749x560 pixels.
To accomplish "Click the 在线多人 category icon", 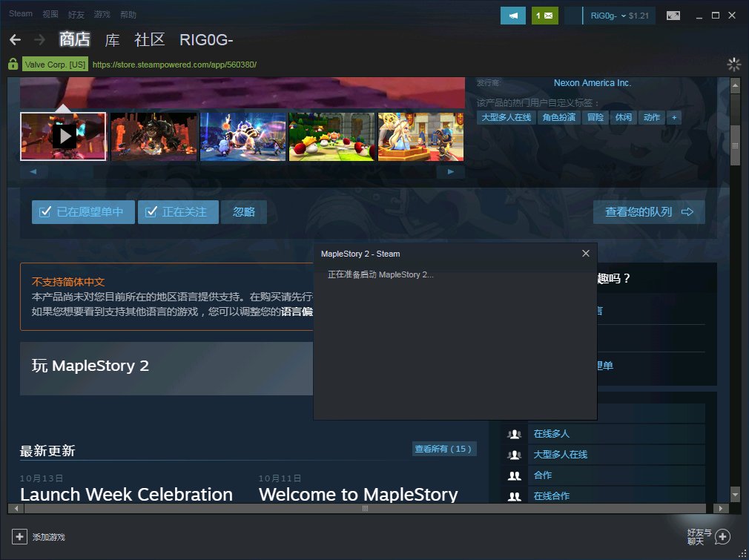I will click(514, 434).
